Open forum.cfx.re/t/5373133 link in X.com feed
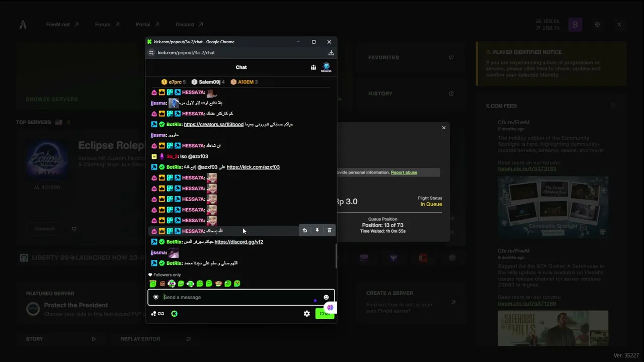The width and height of the screenshot is (644, 362). coord(527,169)
